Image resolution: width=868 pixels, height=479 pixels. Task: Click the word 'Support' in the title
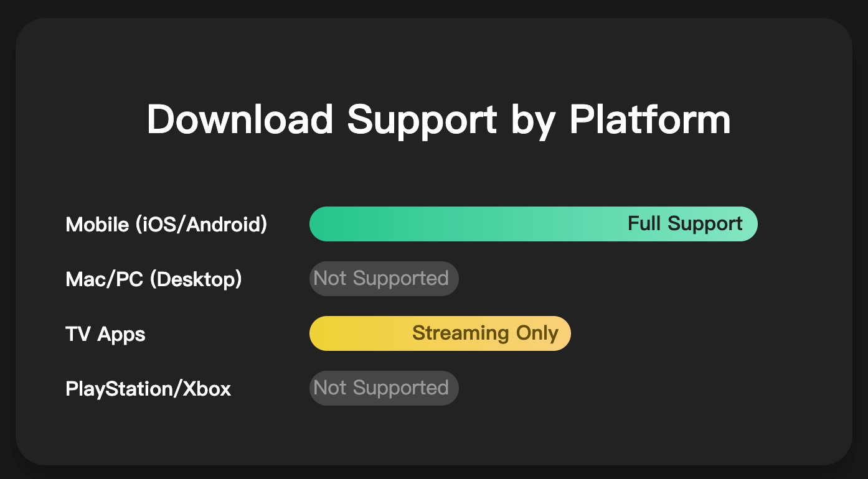click(x=422, y=119)
